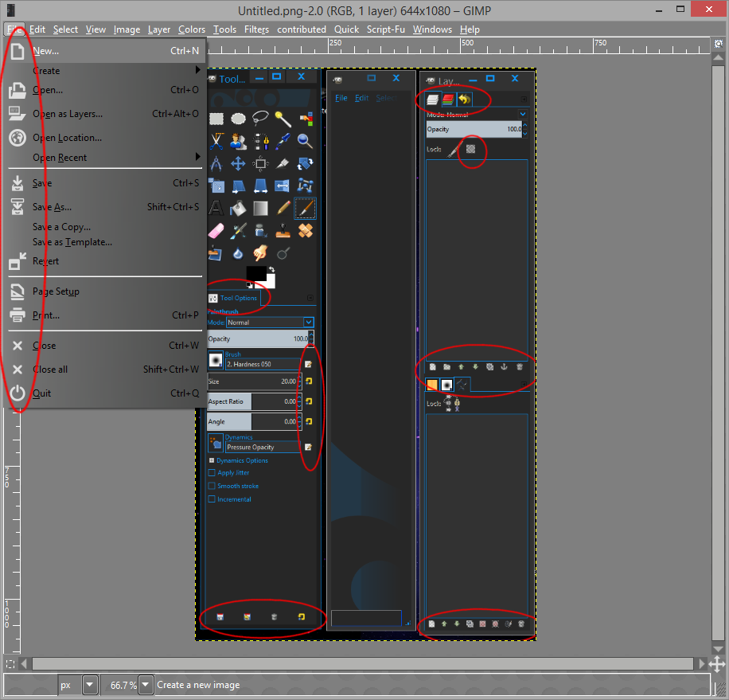This screenshot has height=700, width=729.
Task: Select the Blur/Sharpen droplet tool
Action: click(x=239, y=253)
